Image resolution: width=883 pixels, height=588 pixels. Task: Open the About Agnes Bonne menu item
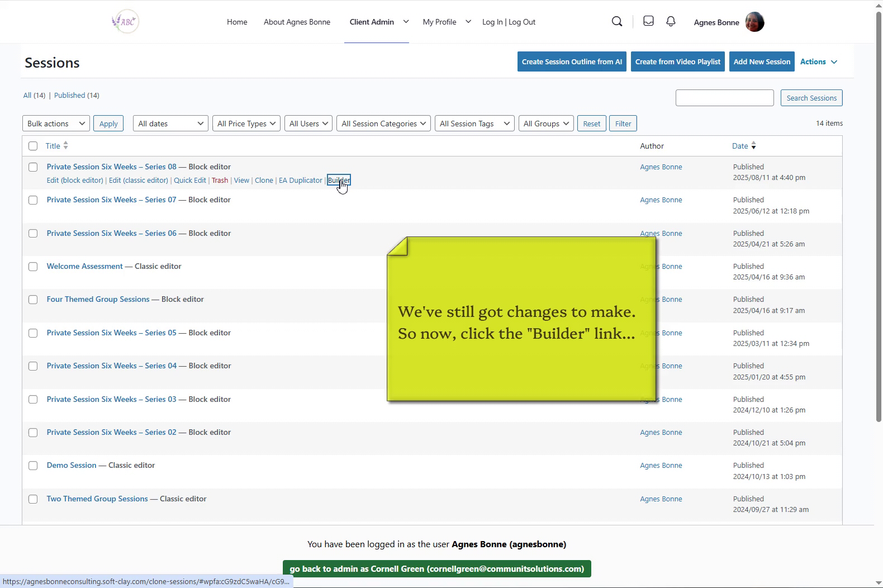coord(297,22)
